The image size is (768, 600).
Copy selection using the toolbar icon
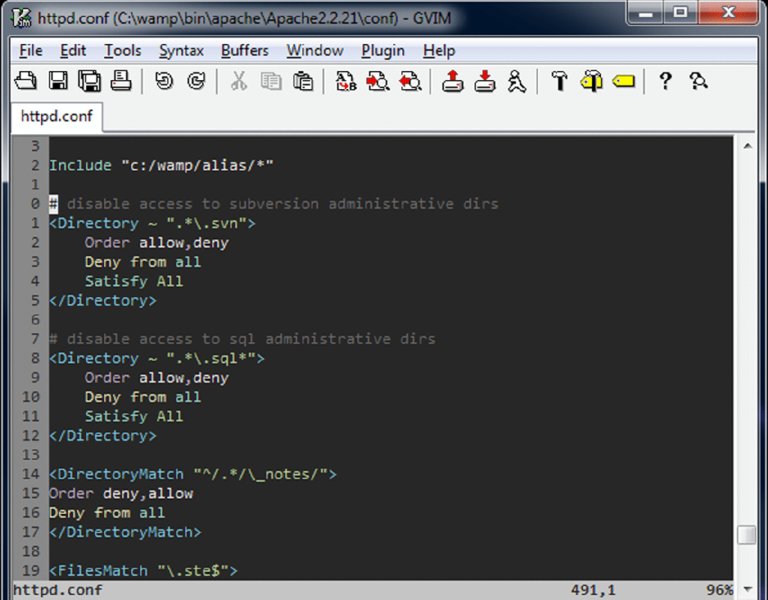pos(271,82)
